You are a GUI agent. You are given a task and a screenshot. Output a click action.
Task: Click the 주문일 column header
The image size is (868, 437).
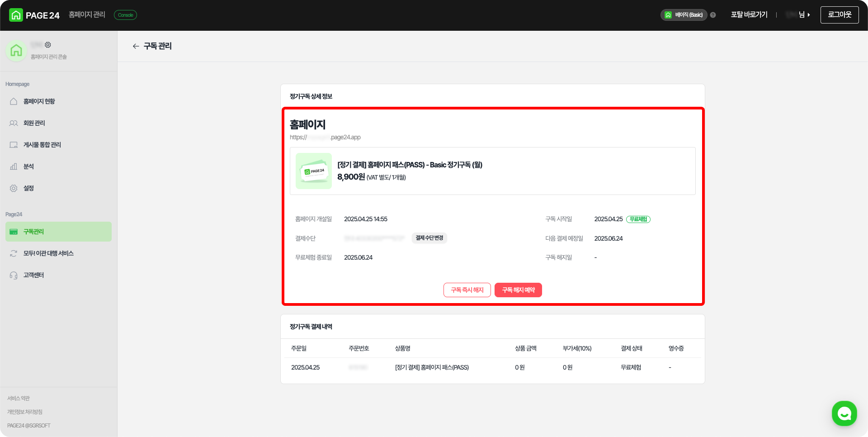pyautogui.click(x=299, y=348)
